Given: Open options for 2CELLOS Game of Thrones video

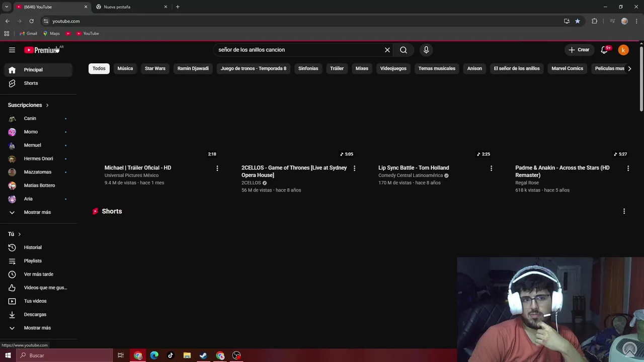Looking at the screenshot, I should click(355, 168).
